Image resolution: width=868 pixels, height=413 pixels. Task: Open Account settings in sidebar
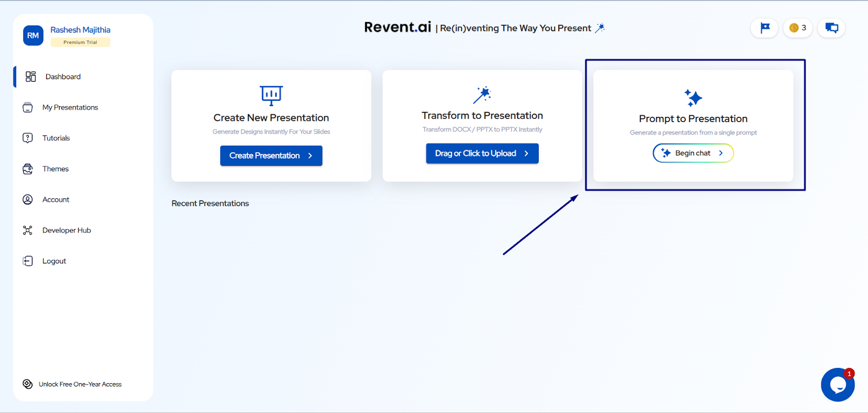[56, 200]
